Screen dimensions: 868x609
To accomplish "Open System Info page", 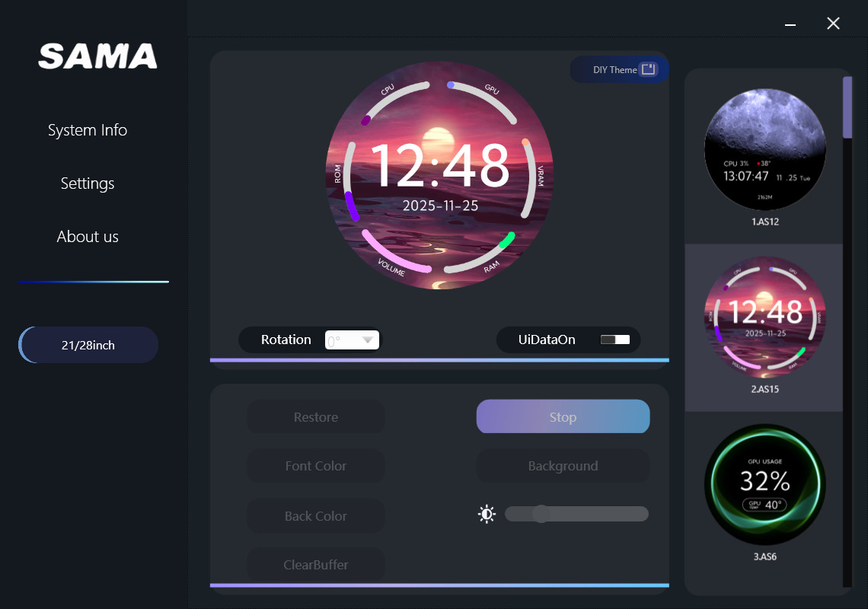I will pos(88,130).
